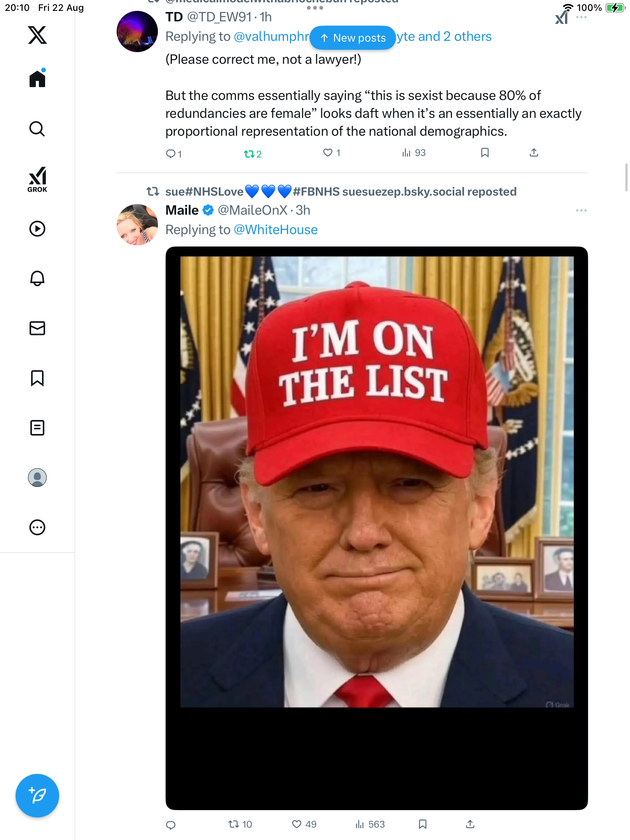
Task: Open Lists icon in sidebar
Action: [37, 428]
